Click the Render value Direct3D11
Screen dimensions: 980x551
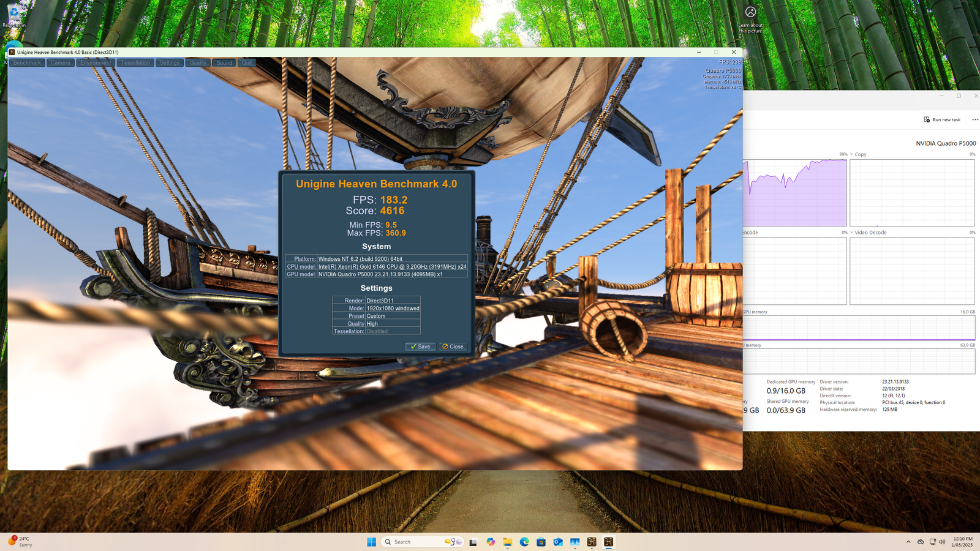(x=380, y=301)
